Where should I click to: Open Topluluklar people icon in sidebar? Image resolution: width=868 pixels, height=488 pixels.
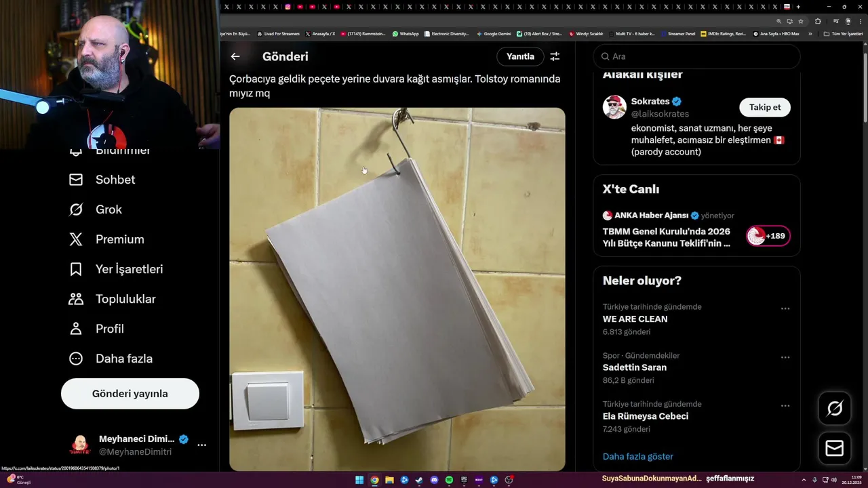coord(76,299)
